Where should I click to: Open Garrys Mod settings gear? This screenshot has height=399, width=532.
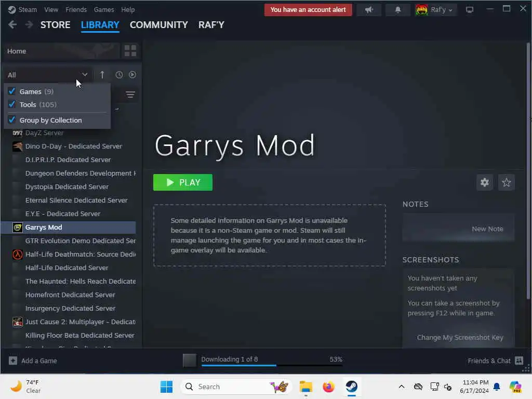485,182
